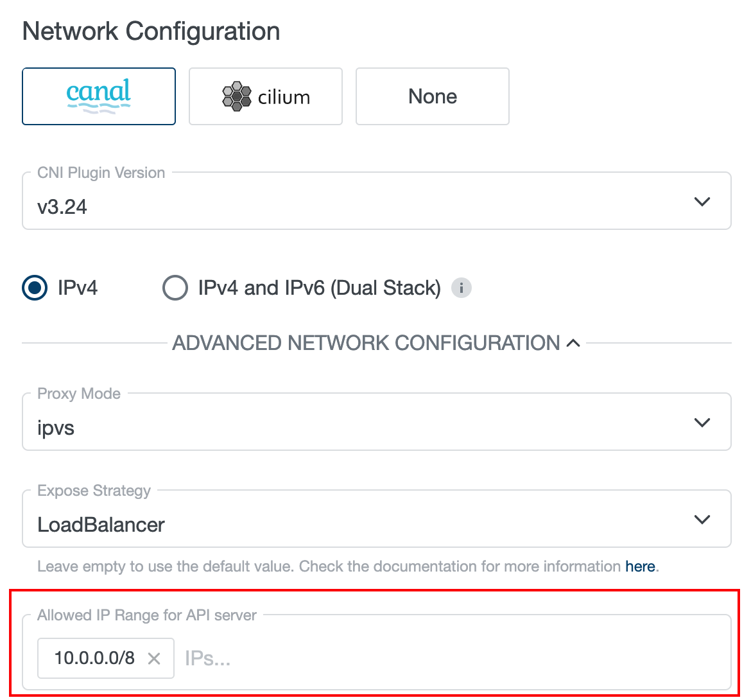
Task: Select the IPv4 radio button
Action: click(34, 288)
